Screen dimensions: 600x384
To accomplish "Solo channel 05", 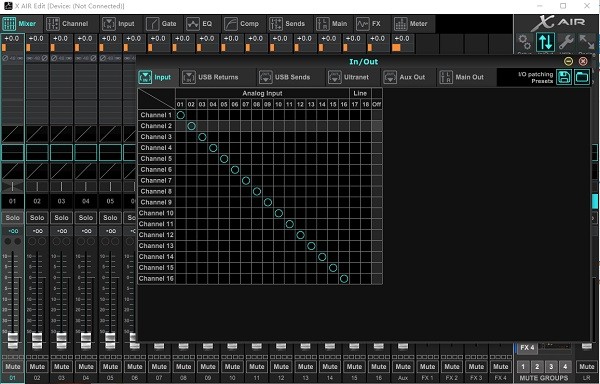I will (x=110, y=218).
